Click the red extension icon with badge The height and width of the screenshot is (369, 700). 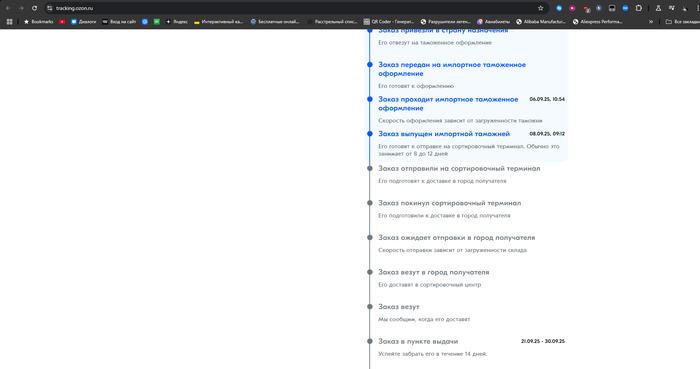[586, 8]
